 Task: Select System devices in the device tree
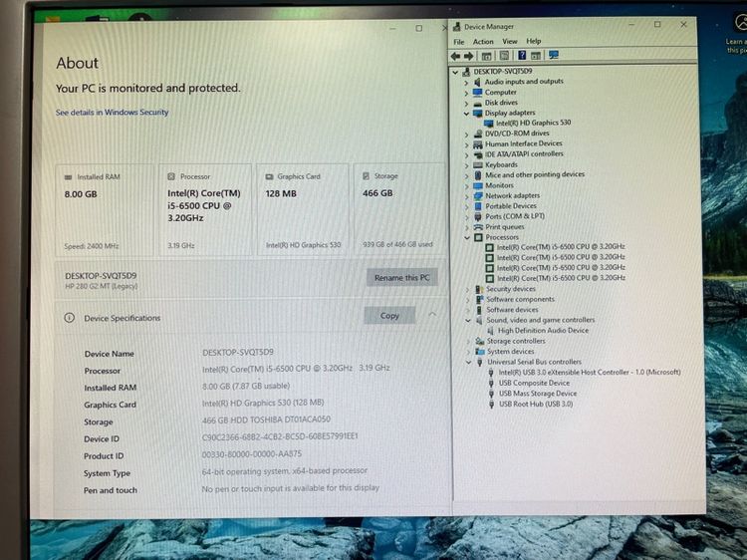coord(510,352)
